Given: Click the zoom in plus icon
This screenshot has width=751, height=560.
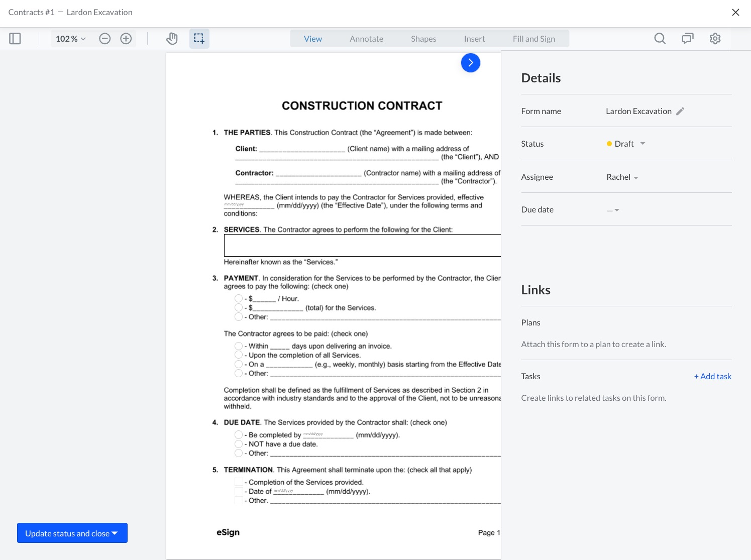Looking at the screenshot, I should point(126,39).
